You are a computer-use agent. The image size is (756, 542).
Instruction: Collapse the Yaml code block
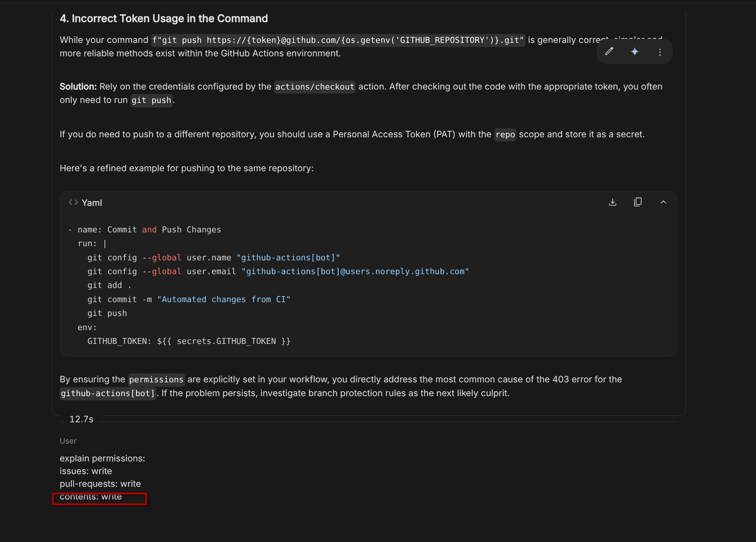tap(663, 202)
